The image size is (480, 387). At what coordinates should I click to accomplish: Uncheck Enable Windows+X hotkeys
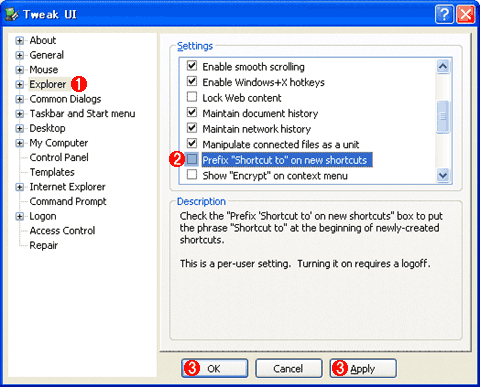click(x=192, y=81)
